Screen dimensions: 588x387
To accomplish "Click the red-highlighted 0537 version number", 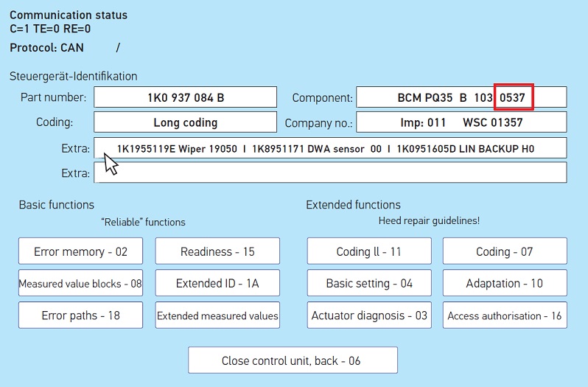I will click(x=514, y=97).
